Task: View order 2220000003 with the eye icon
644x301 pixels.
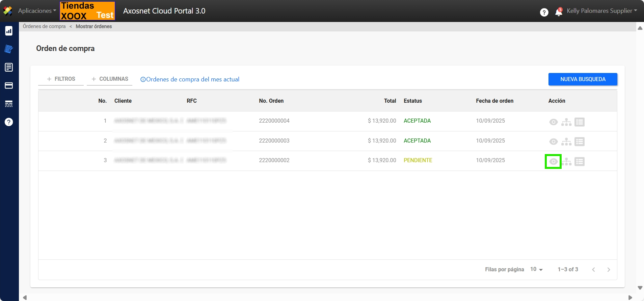Action: (553, 142)
